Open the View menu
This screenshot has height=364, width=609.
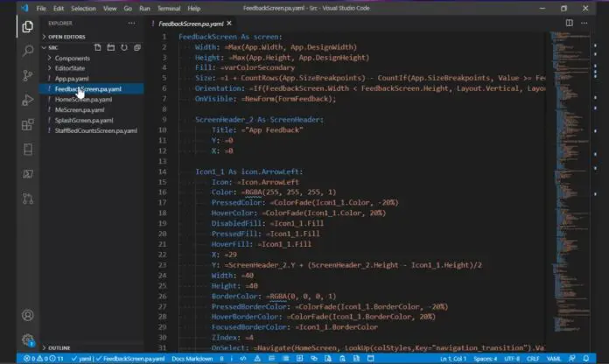coord(110,8)
